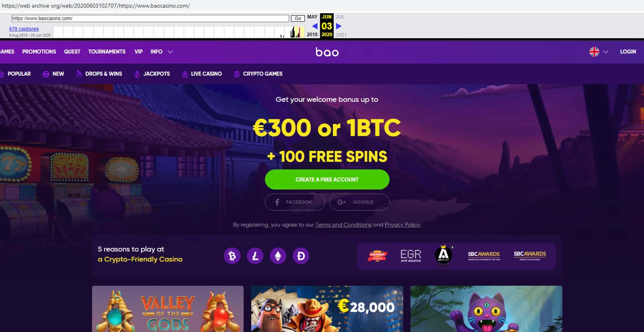
Task: Go to next Wayback capture arrow
Action: point(338,26)
